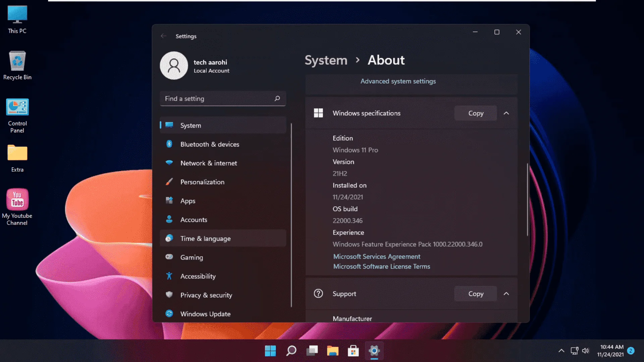This screenshot has height=362, width=644.
Task: Select This PC desktop icon
Action: pos(17,20)
